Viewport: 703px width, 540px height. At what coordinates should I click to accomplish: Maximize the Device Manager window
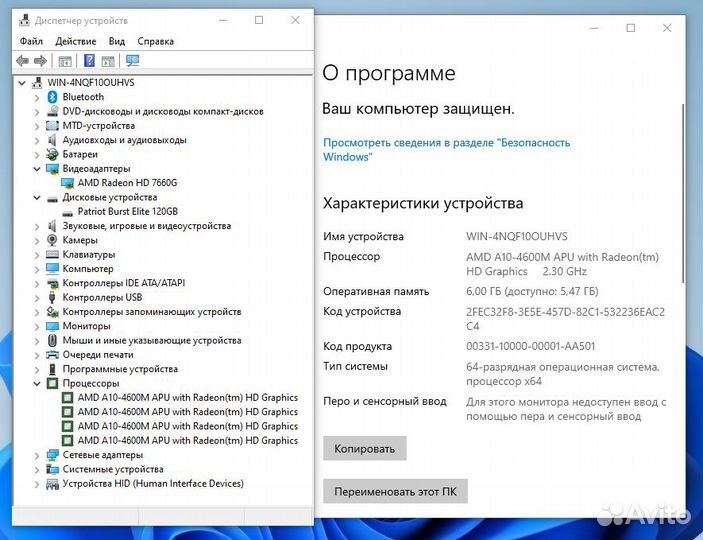(x=259, y=20)
